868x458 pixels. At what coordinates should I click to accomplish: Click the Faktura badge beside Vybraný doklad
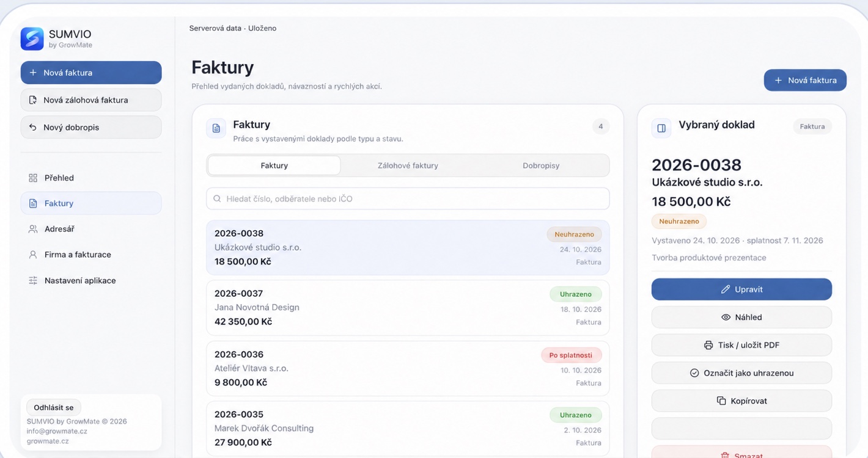[x=812, y=126]
